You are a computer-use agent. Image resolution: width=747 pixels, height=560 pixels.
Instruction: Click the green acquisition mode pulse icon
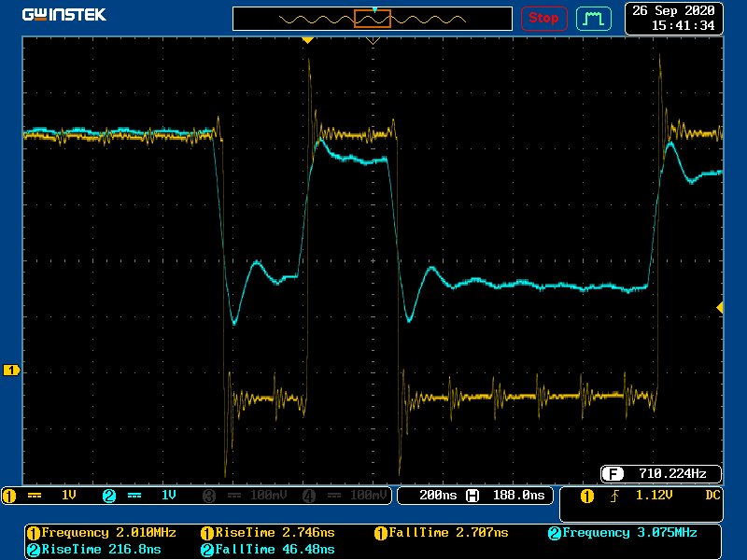(x=593, y=18)
